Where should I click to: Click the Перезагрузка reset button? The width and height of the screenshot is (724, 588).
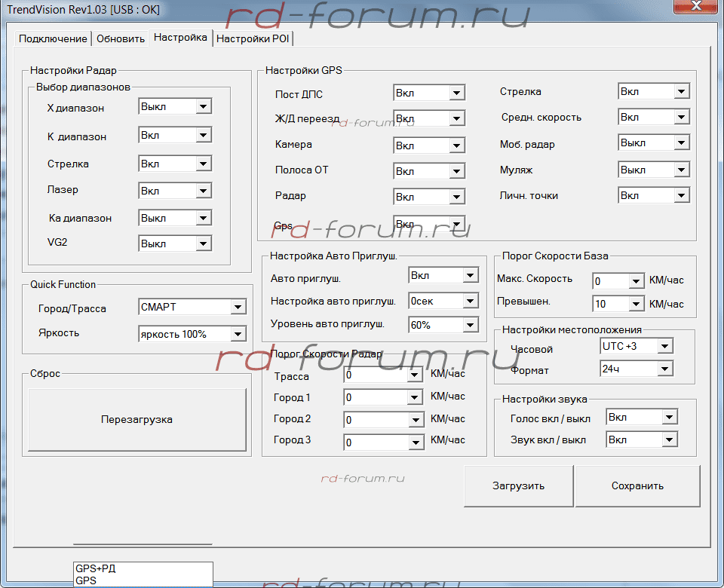(x=137, y=419)
